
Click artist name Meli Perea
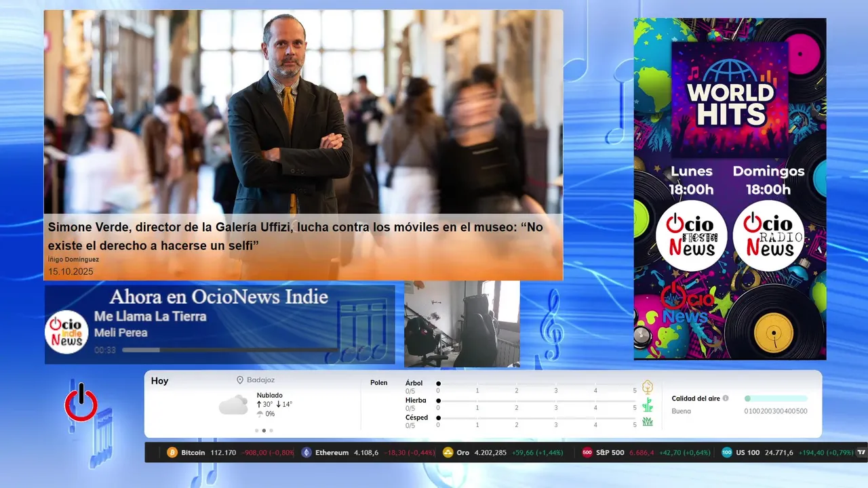(x=121, y=333)
